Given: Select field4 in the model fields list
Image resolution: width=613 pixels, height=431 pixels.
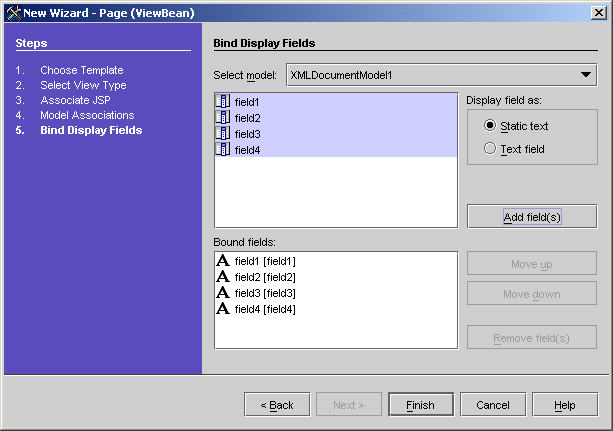Looking at the screenshot, I should pyautogui.click(x=336, y=150).
